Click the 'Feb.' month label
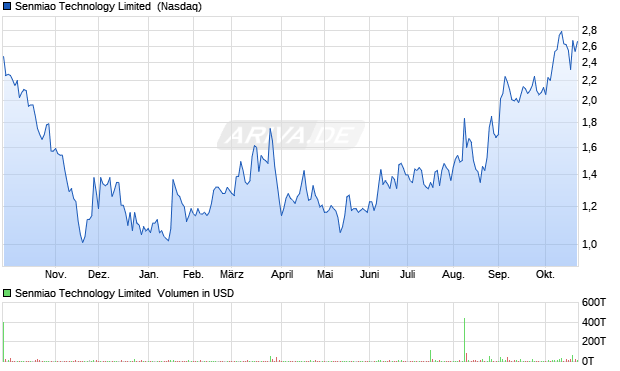This screenshot has height=371, width=620. (x=193, y=274)
